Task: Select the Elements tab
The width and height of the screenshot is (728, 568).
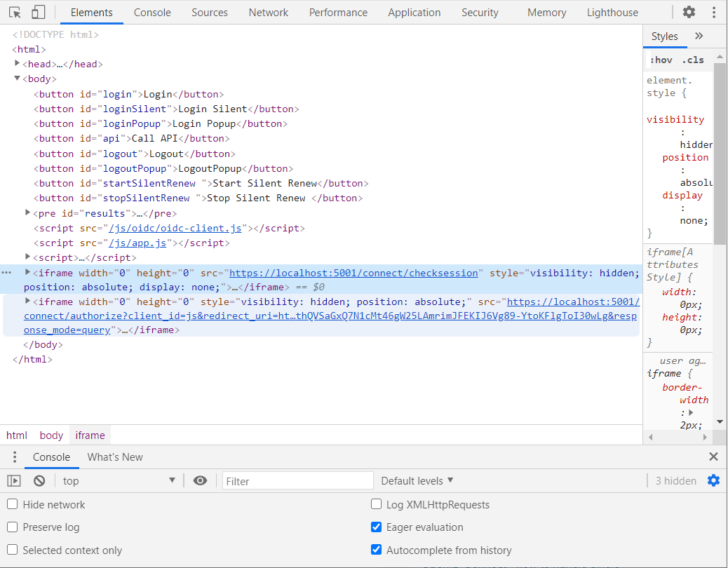Action: click(91, 13)
